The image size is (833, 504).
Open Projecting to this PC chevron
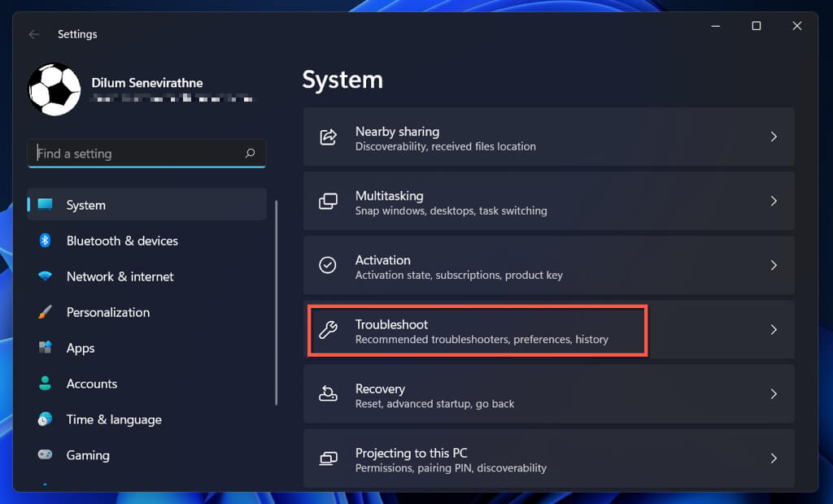pos(774,458)
